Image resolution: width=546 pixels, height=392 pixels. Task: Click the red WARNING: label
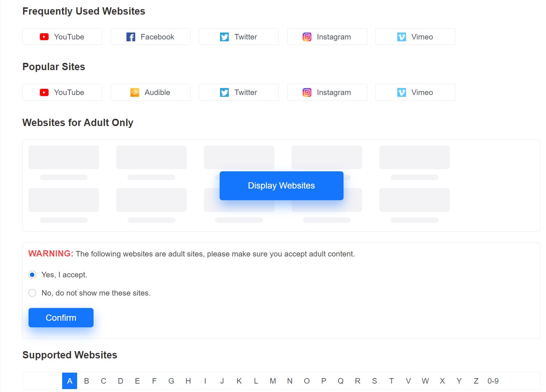(51, 254)
